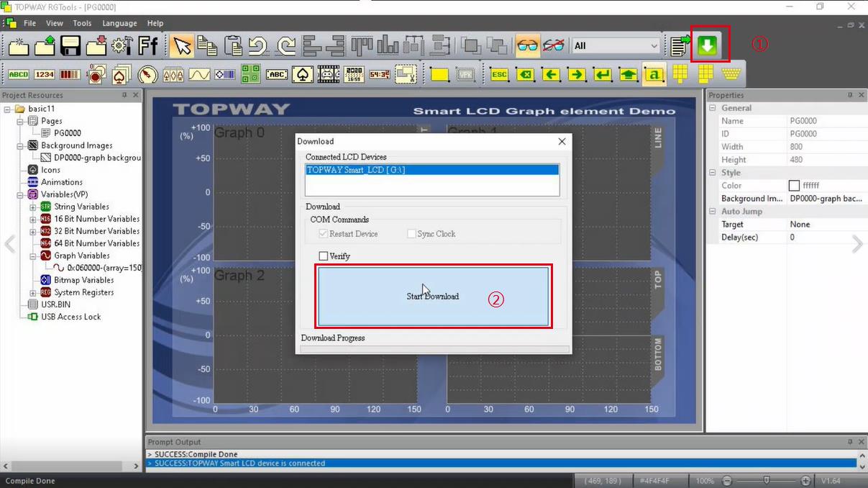
Task: Click the Delay(sec) value field
Action: point(826,238)
